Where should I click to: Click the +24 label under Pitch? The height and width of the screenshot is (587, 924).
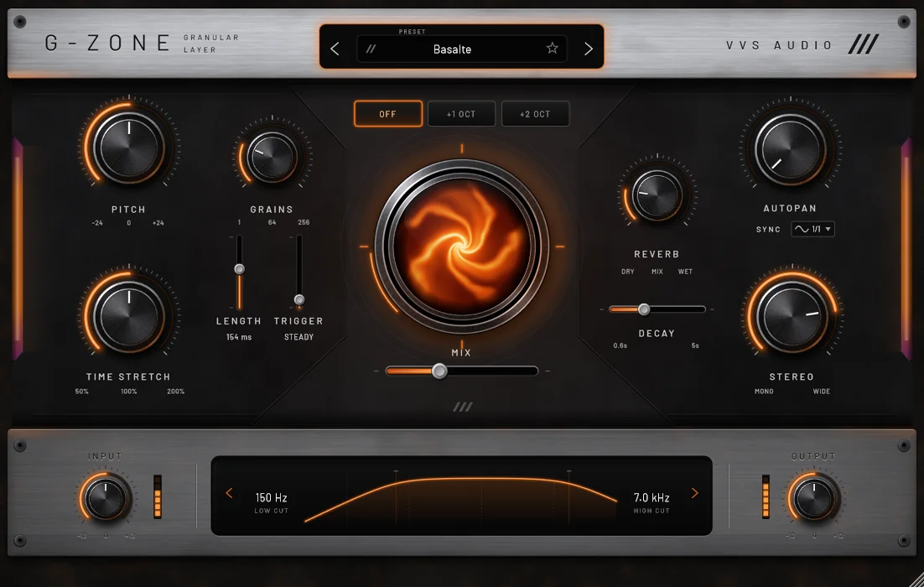tap(158, 223)
